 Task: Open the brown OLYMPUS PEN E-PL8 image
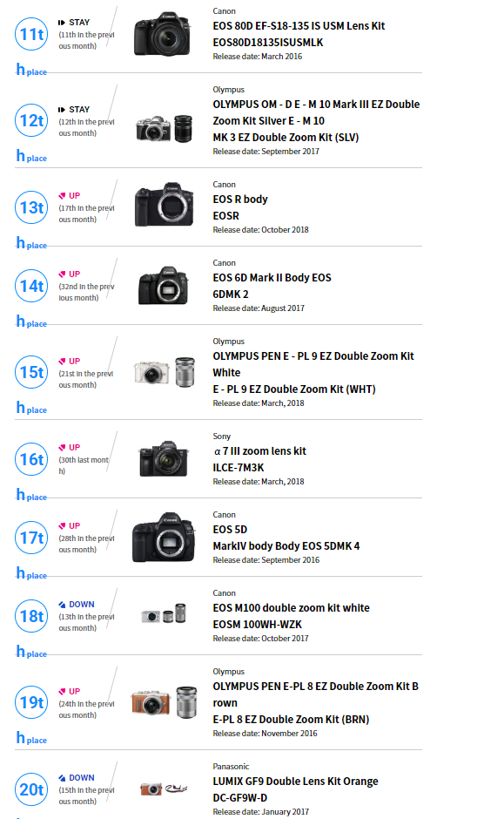pos(164,702)
